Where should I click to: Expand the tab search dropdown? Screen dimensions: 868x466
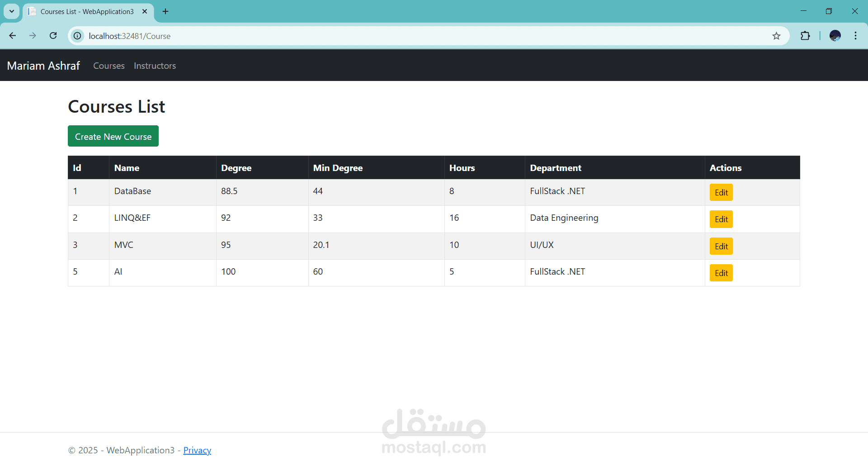point(12,11)
